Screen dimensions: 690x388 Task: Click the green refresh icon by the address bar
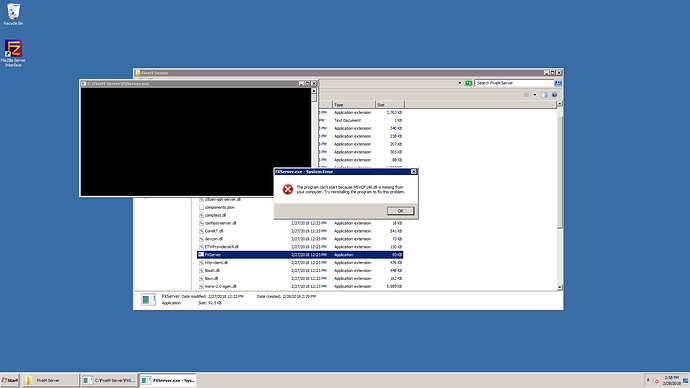tap(469, 83)
